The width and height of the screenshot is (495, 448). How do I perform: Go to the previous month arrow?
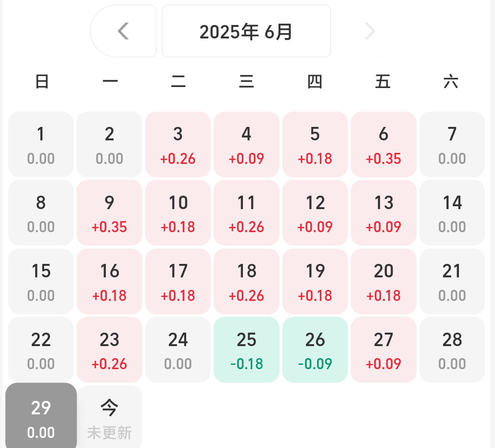[x=123, y=31]
